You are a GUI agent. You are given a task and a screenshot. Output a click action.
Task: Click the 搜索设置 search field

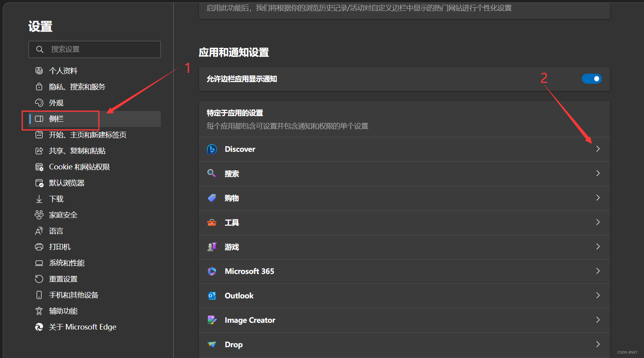95,49
